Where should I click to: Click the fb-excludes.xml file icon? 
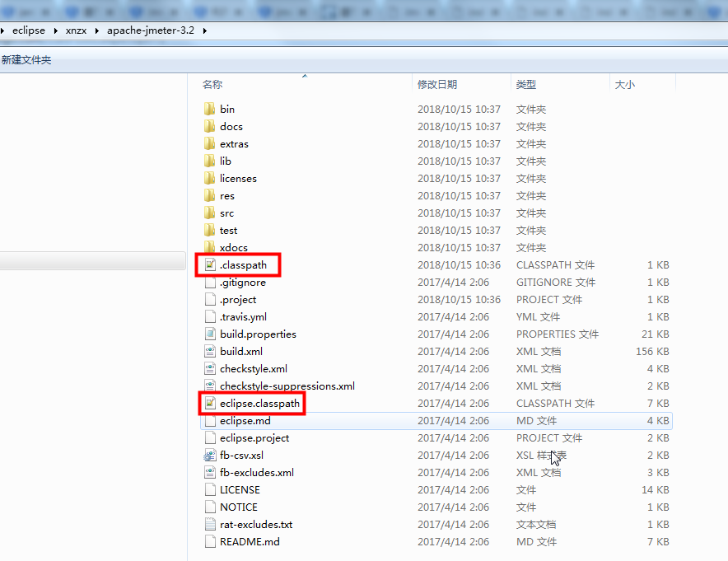coord(210,472)
